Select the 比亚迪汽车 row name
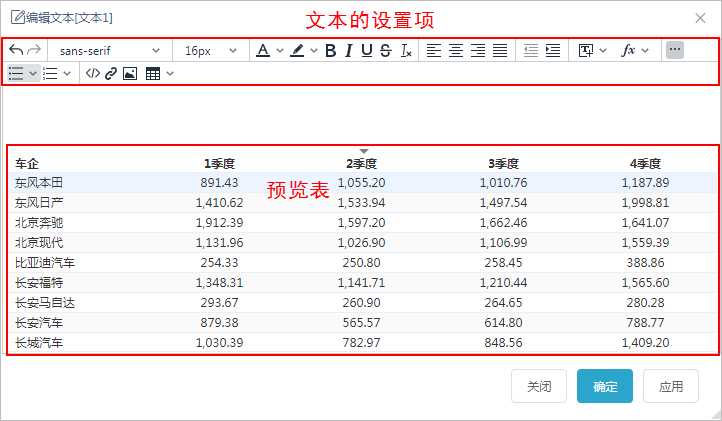 coord(45,263)
